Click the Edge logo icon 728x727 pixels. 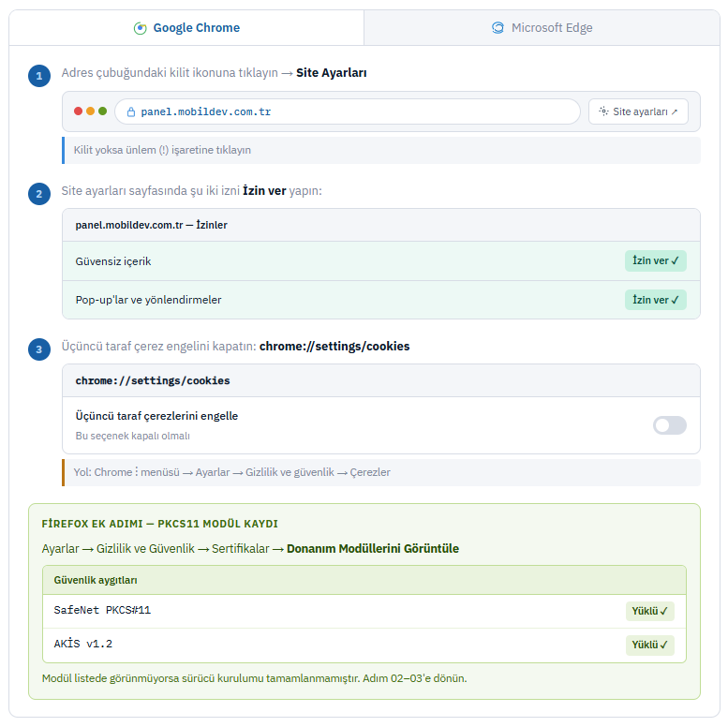pos(498,28)
